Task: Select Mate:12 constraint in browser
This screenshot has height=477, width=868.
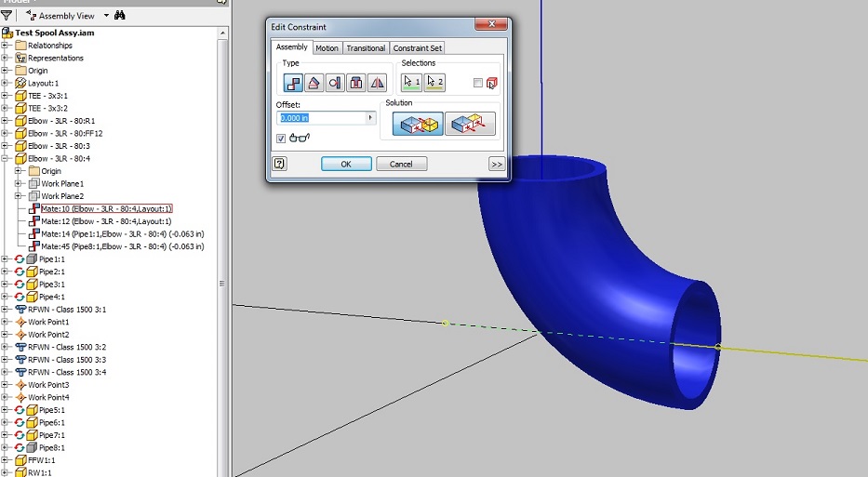Action: click(x=106, y=221)
